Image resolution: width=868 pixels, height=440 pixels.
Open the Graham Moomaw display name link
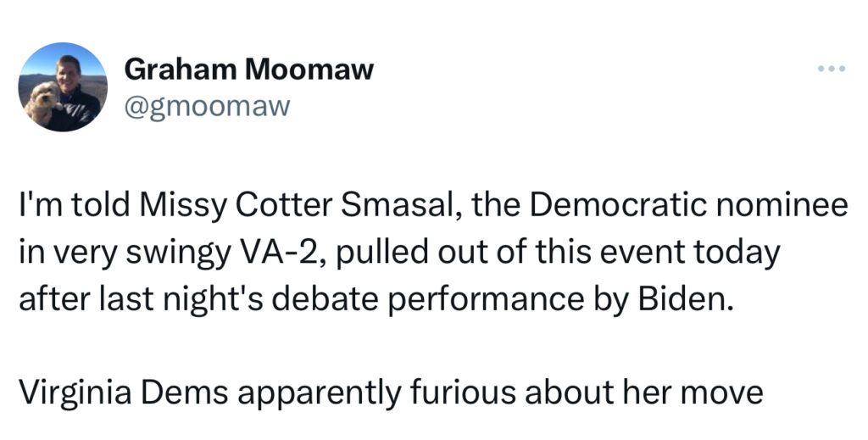[x=248, y=70]
